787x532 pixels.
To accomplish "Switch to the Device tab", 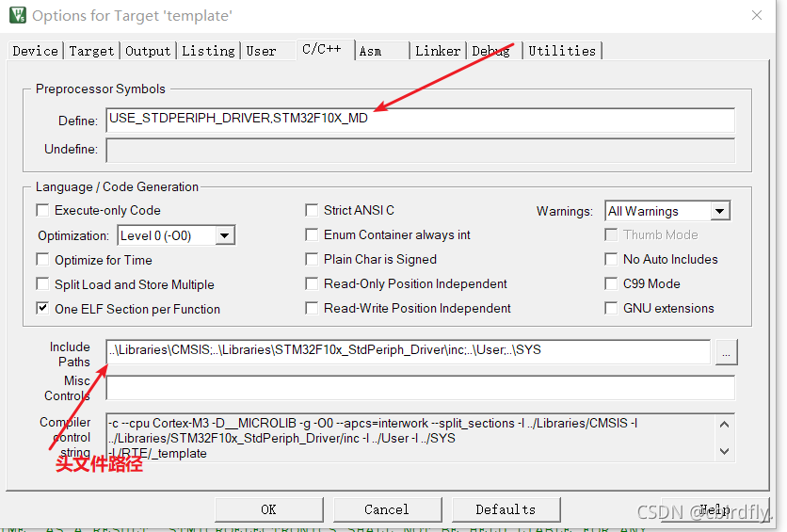I will point(35,51).
